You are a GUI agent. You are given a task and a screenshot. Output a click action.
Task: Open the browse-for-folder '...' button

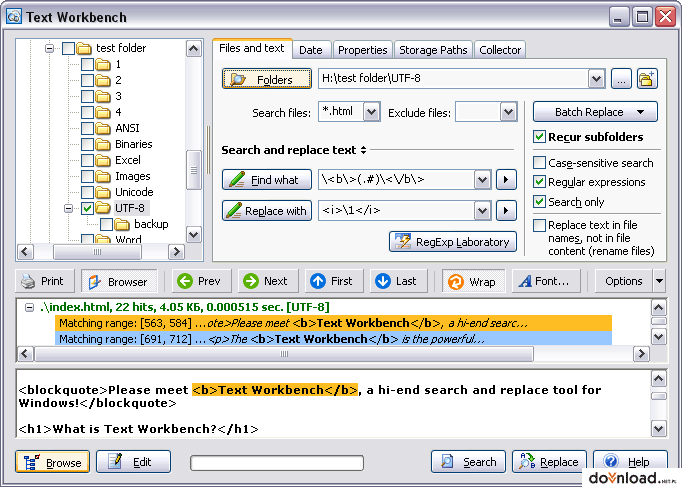coord(621,79)
